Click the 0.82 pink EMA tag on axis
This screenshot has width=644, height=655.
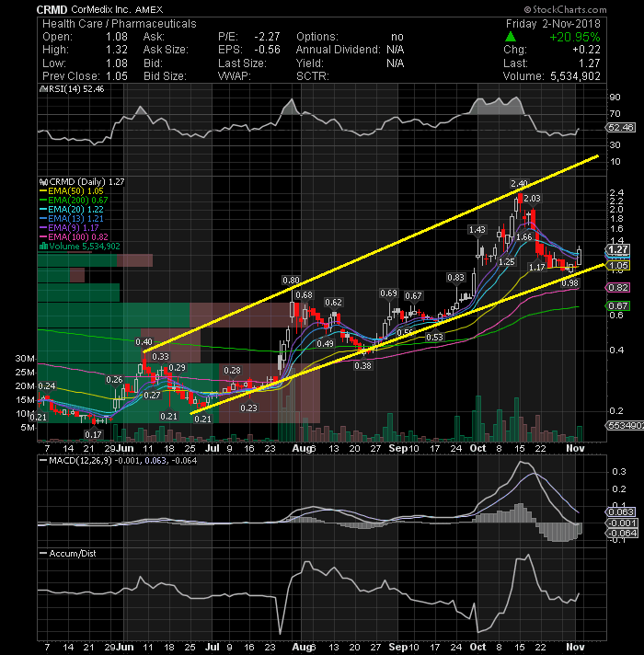click(617, 287)
